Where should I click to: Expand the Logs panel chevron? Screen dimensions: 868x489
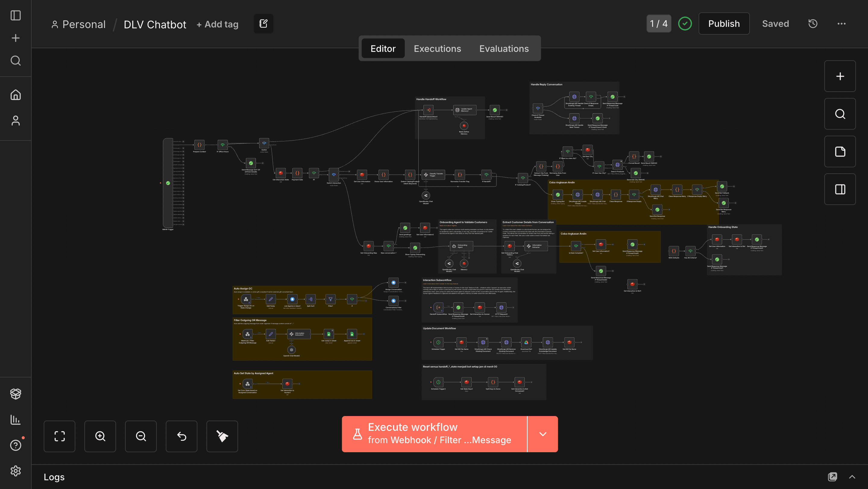point(852,477)
